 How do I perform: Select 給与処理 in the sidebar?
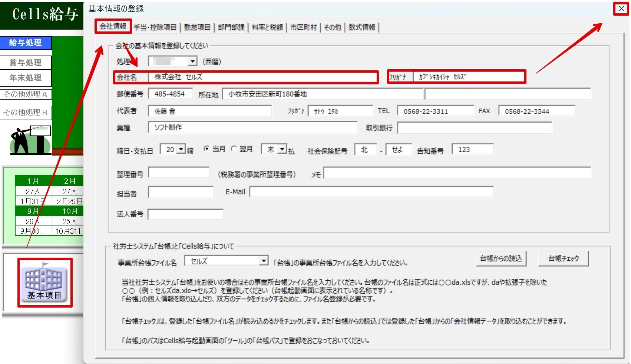coord(26,43)
